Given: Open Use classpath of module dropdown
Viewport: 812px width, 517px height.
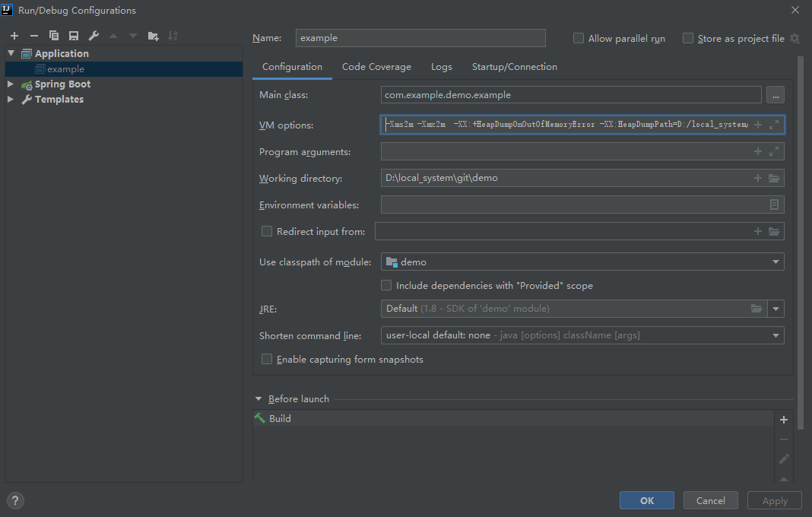Looking at the screenshot, I should tap(776, 262).
